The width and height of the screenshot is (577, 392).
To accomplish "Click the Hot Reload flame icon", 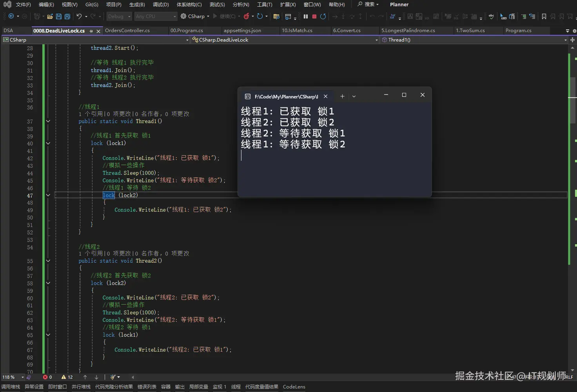I will coord(247,16).
